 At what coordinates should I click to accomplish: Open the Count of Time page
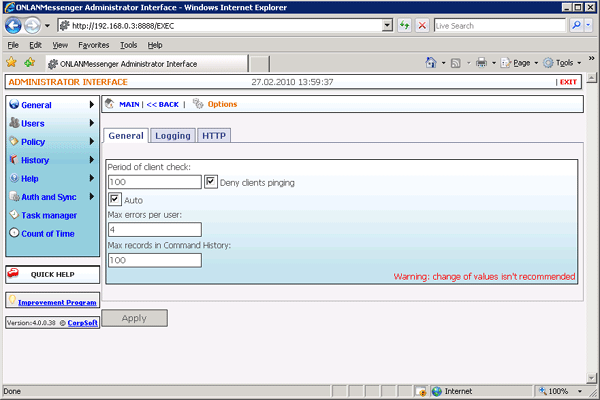48,234
